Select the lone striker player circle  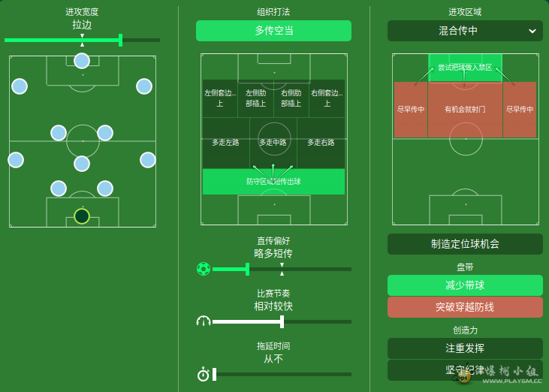82,61
